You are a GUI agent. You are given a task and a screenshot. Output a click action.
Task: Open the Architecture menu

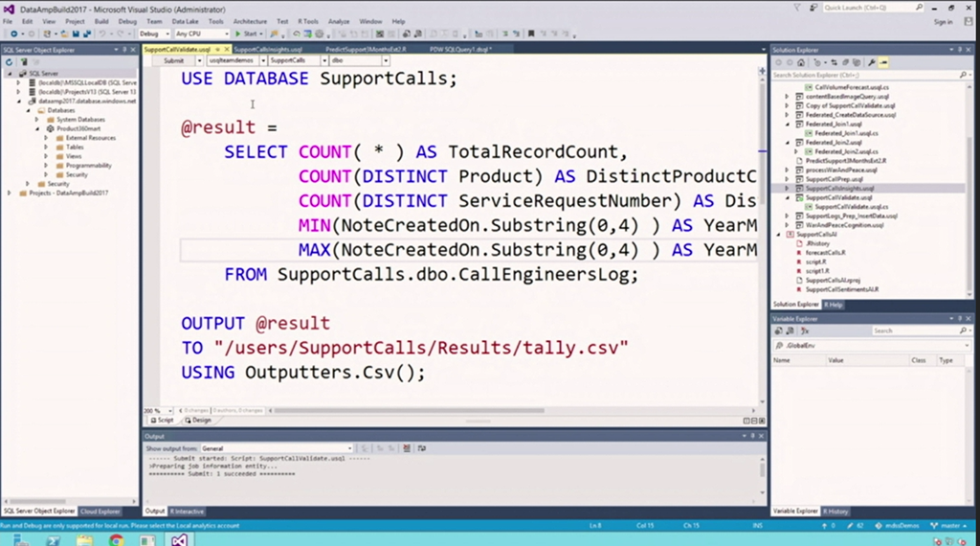[250, 21]
